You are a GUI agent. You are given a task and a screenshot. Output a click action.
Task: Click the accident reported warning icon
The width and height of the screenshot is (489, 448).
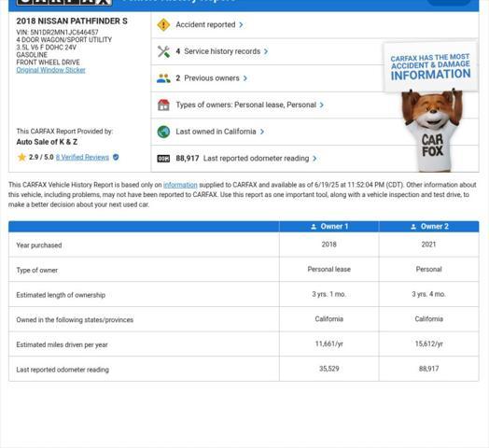click(163, 25)
